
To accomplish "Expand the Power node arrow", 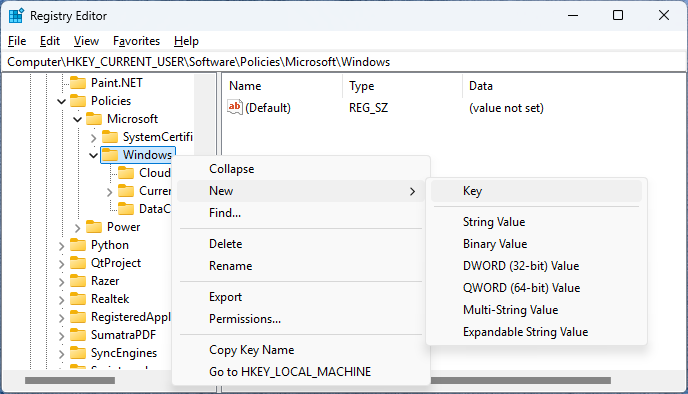I will [x=78, y=228].
